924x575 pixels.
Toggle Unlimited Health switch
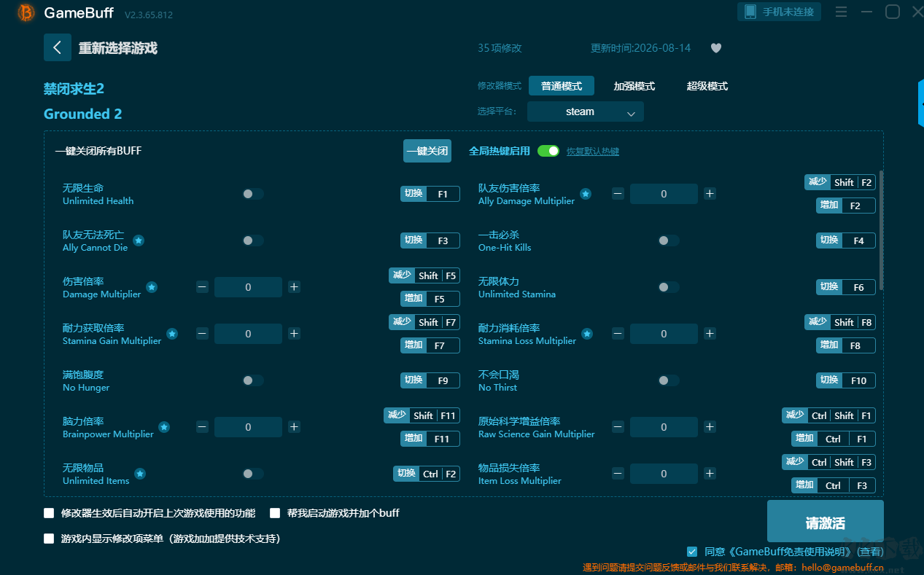tap(253, 194)
